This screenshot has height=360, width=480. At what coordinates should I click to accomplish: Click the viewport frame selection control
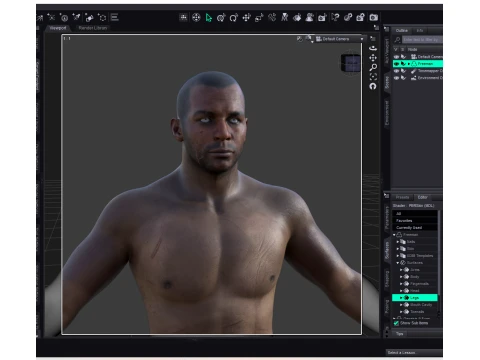point(373,77)
